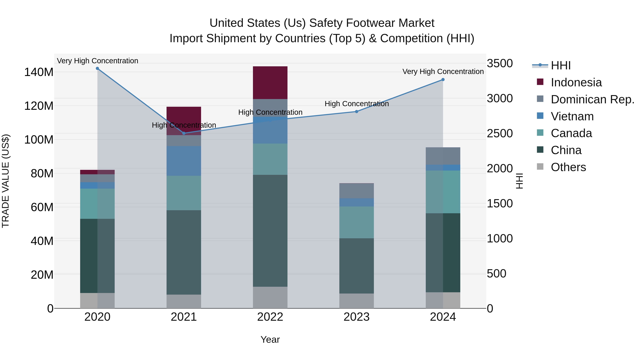
Task: Click the 'Very High Concentration' annotation above 2020
Action: click(97, 61)
